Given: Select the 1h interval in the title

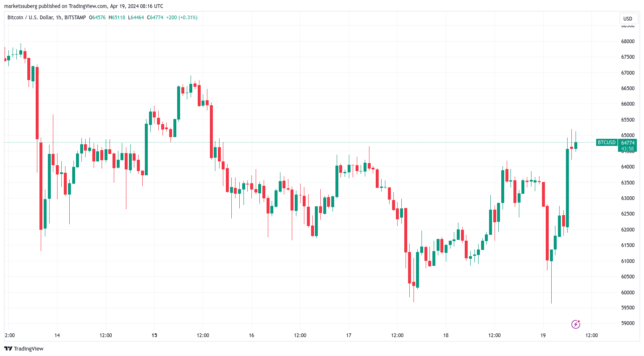Looking at the screenshot, I should tap(59, 18).
